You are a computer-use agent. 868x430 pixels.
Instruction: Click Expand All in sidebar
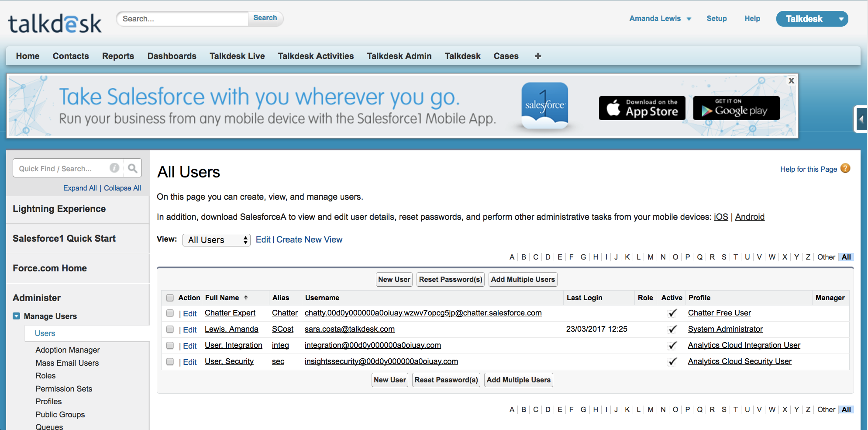pos(80,188)
